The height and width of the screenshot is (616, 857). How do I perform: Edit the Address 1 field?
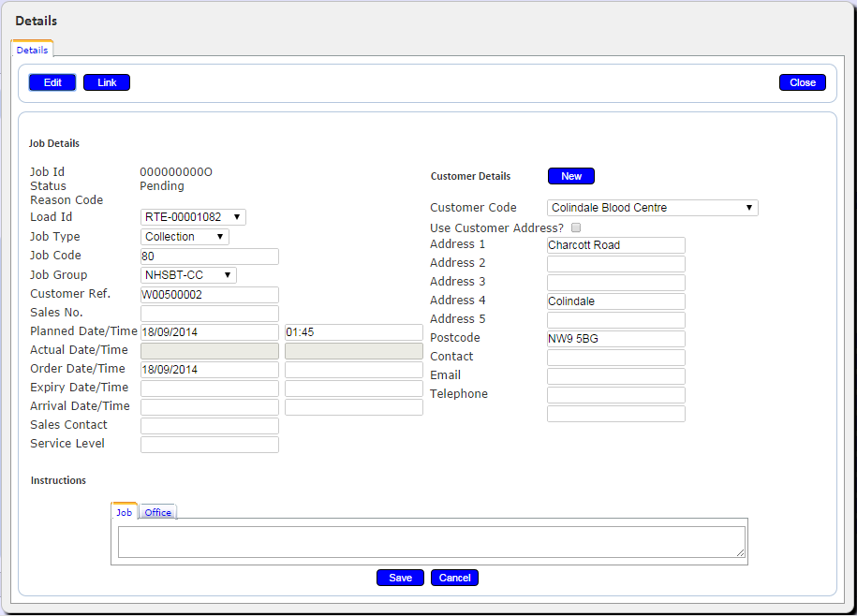click(x=616, y=245)
